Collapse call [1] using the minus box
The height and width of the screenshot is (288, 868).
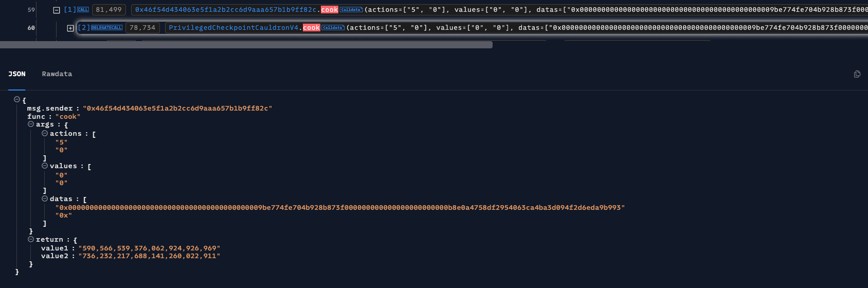tap(57, 10)
